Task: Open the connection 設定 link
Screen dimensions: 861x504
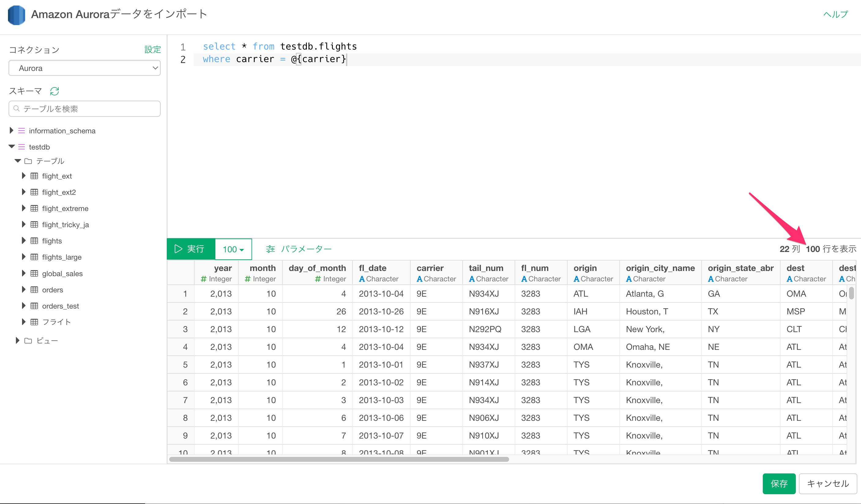Action: [152, 50]
